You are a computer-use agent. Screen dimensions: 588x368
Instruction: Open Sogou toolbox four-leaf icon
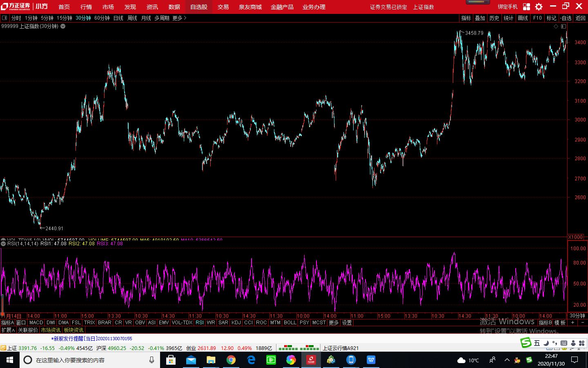(582, 343)
